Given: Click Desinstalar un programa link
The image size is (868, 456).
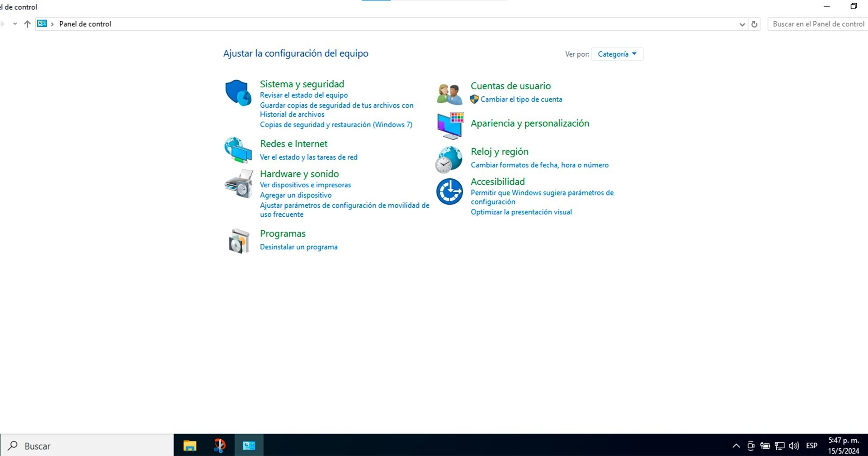Looking at the screenshot, I should click(298, 247).
